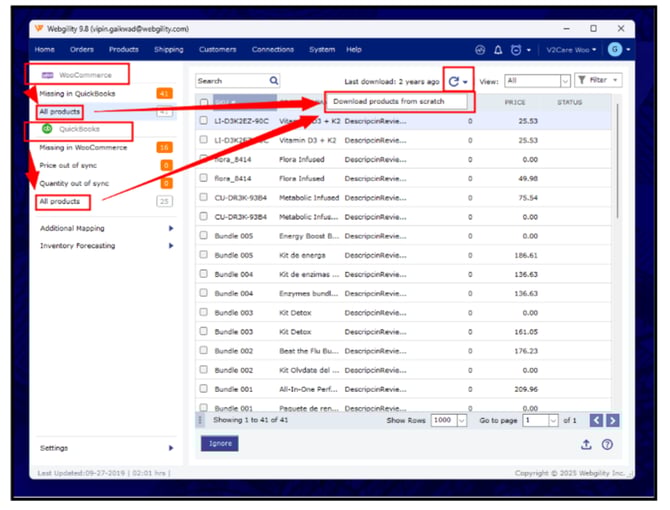Go to next page arrow

click(613, 421)
